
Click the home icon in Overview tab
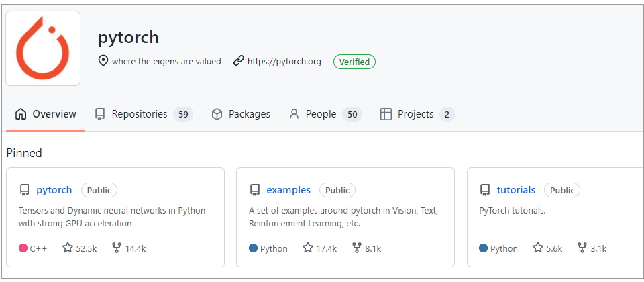[x=21, y=114]
